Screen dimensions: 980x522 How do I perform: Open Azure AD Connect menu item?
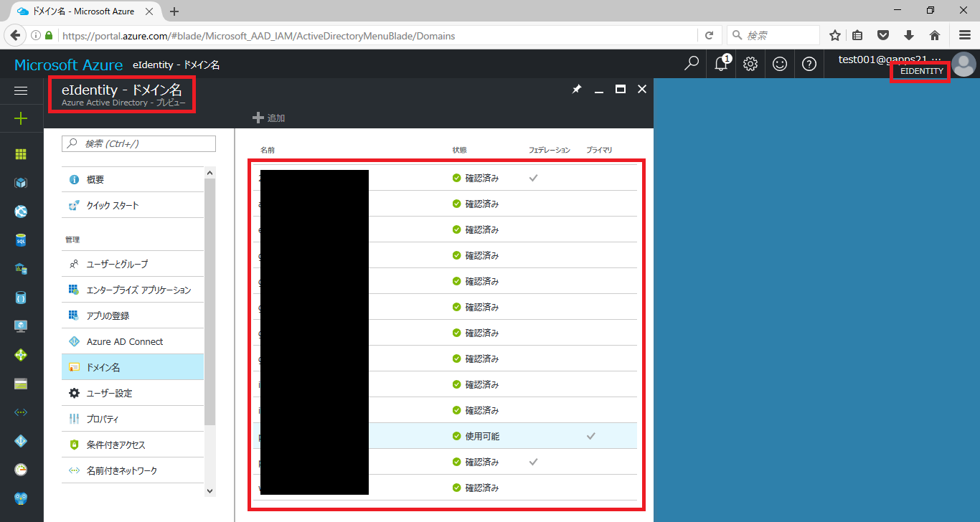(x=133, y=341)
